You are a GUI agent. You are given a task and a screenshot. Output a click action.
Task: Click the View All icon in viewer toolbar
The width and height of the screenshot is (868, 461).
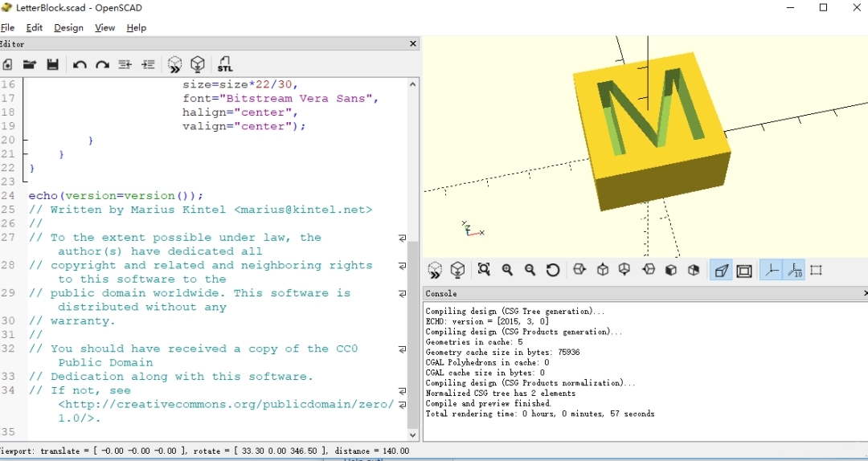tap(484, 270)
